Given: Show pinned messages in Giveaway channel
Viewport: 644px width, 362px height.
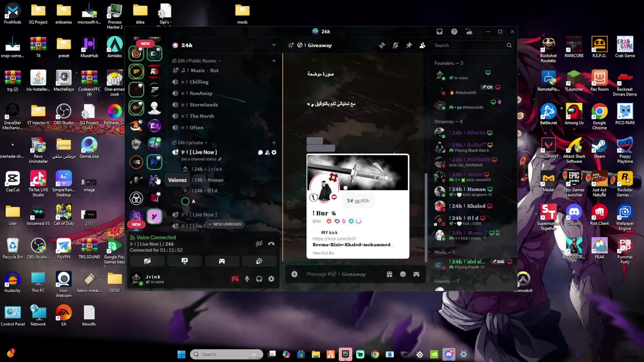Looking at the screenshot, I should pyautogui.click(x=409, y=45).
